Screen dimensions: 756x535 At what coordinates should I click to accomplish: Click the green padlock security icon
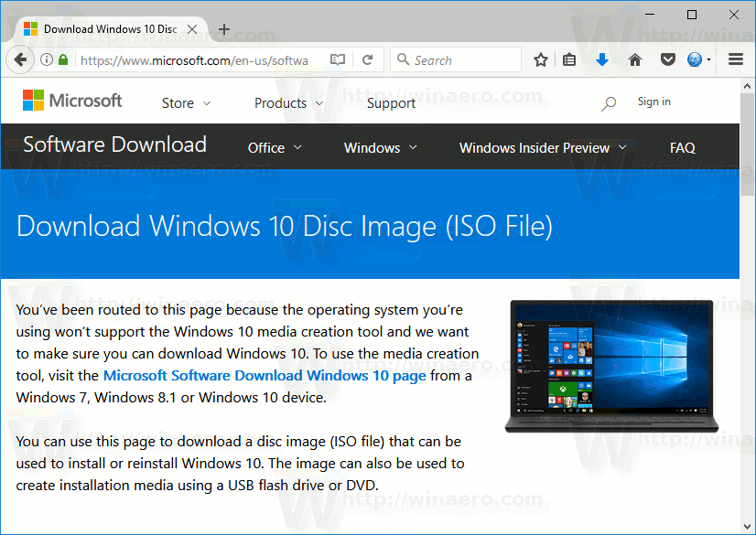63,59
